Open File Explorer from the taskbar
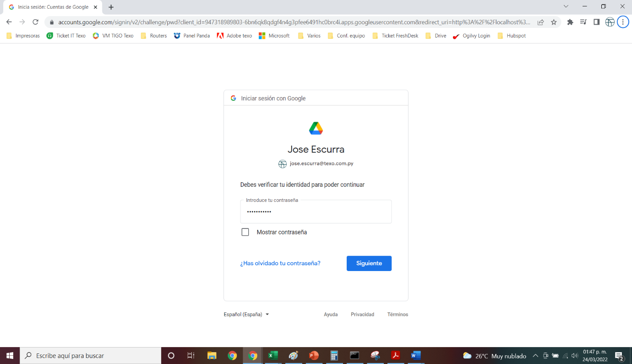 (212, 355)
